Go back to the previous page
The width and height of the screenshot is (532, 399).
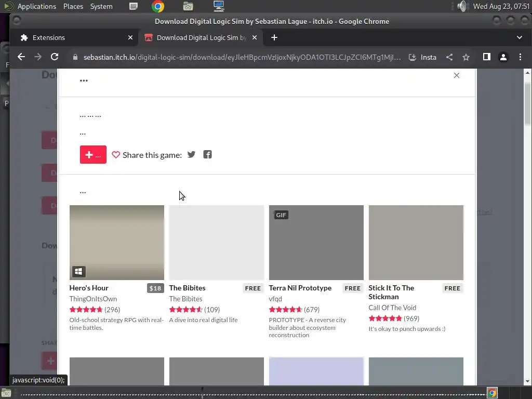pos(21,57)
